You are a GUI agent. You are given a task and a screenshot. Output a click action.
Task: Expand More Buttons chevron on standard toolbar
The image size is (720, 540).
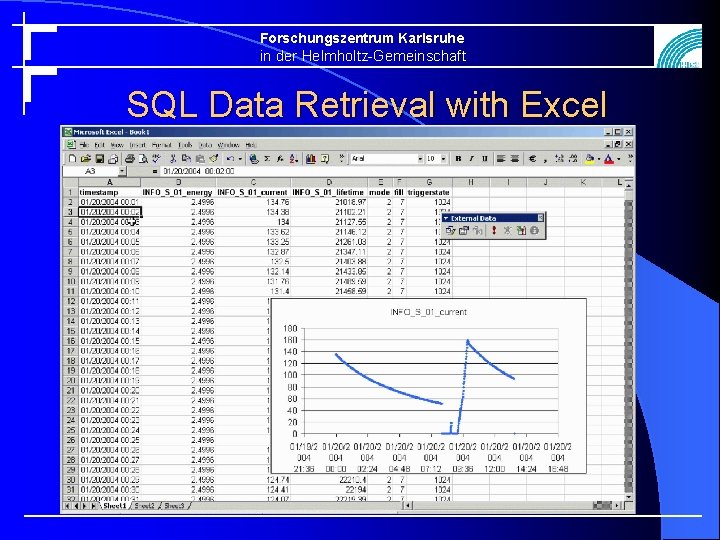(x=342, y=159)
